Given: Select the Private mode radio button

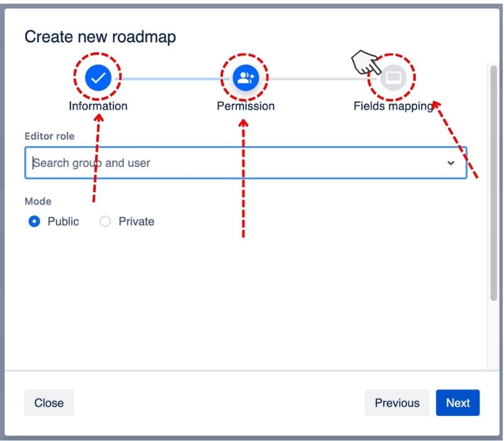Looking at the screenshot, I should (x=105, y=221).
